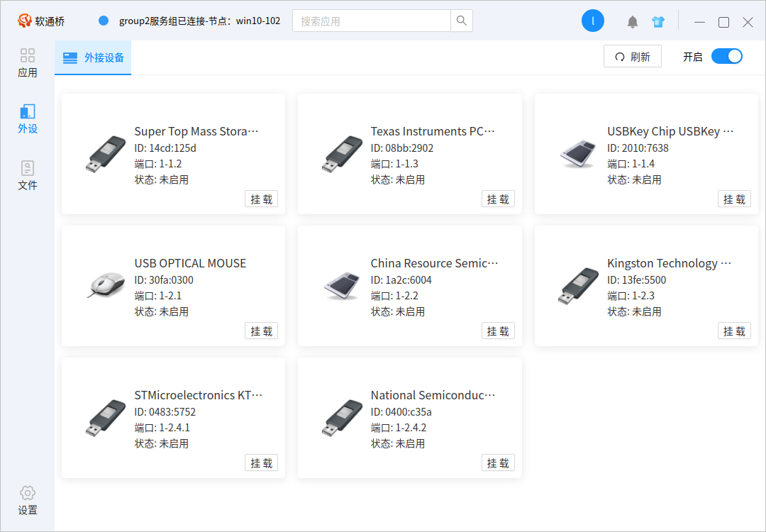Click the 软通桥 app logo
The height and width of the screenshot is (532, 766).
(26, 21)
